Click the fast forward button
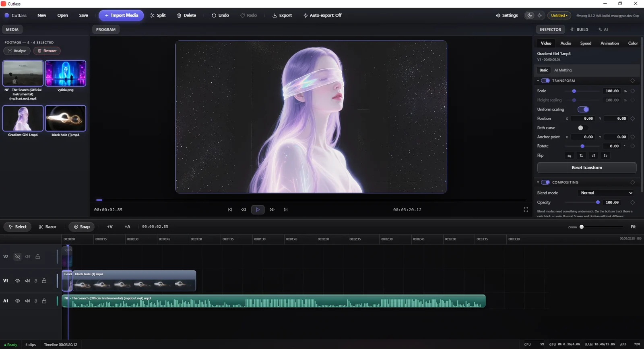 pyautogui.click(x=272, y=210)
